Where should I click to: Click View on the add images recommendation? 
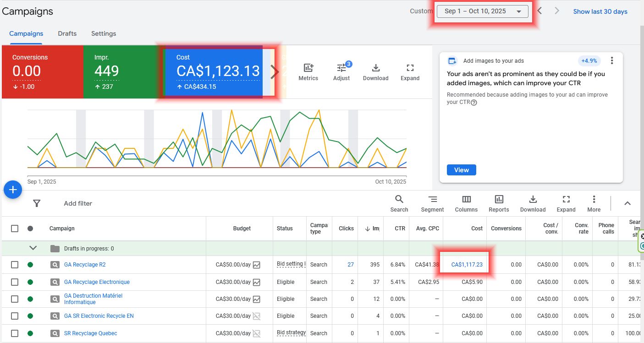461,170
